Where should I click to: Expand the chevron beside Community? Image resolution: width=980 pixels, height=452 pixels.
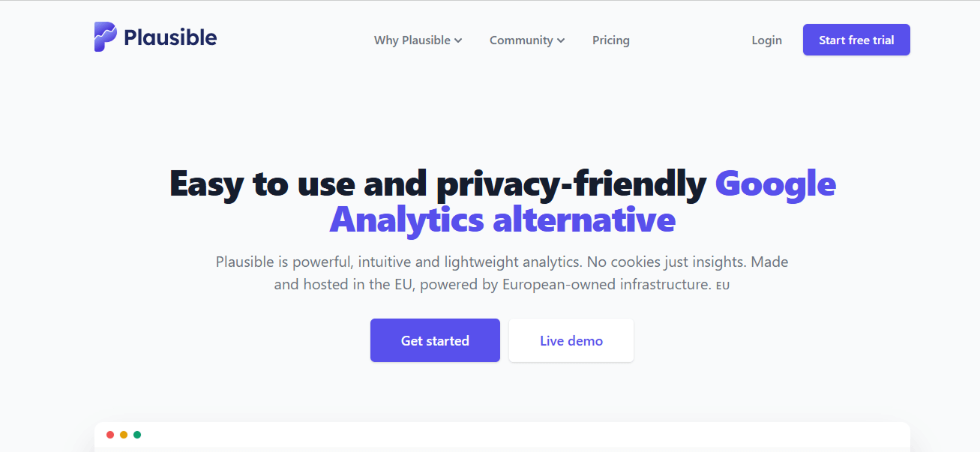click(x=561, y=40)
